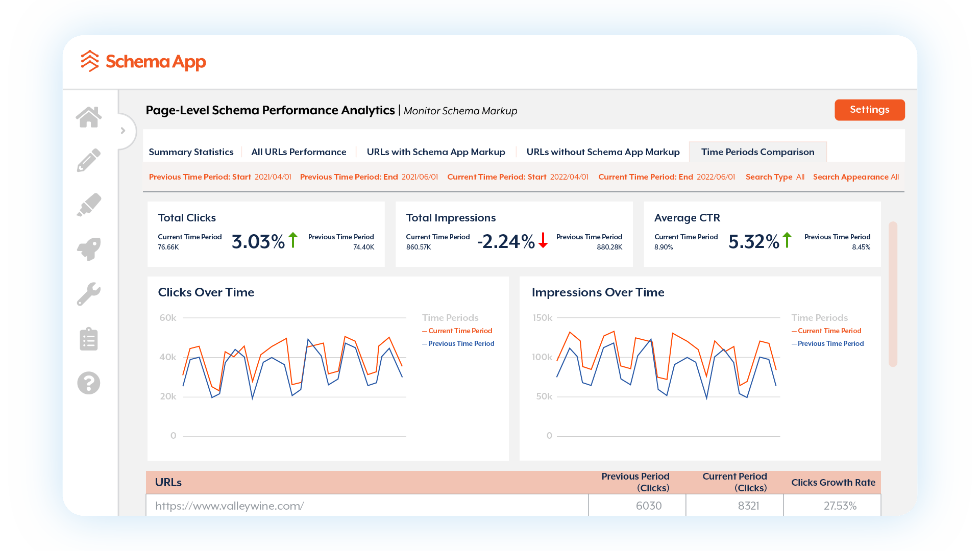Click the Settings button
The image size is (980, 551).
click(x=869, y=110)
